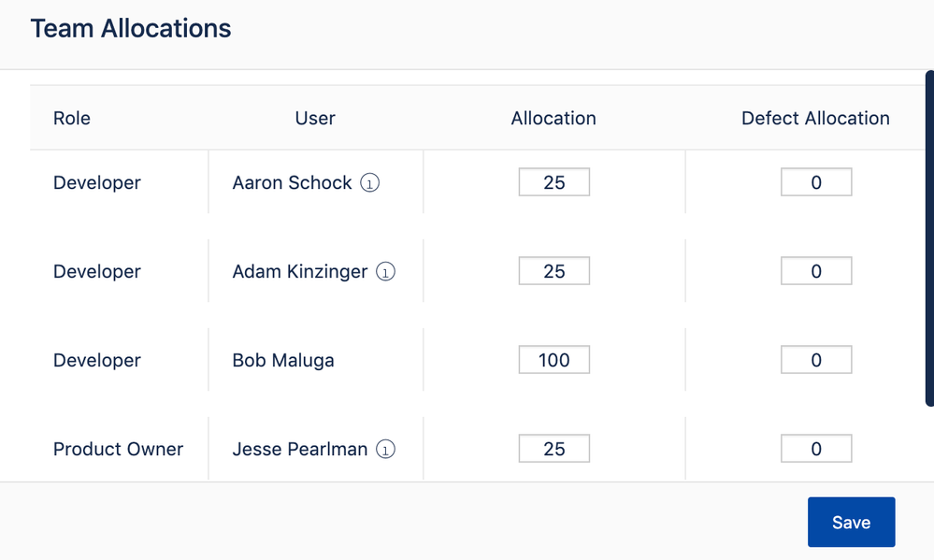Click the Team Allocations heading
The image size is (934, 560).
coord(130,28)
